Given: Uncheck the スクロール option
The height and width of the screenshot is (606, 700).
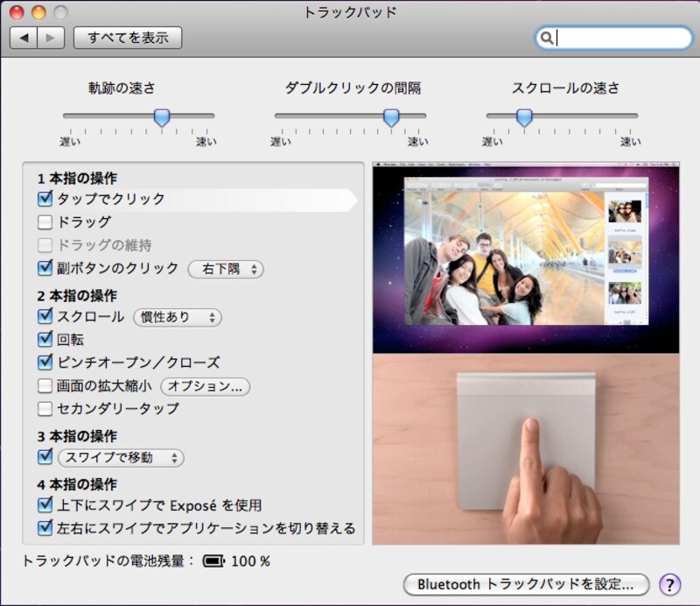Looking at the screenshot, I should (45, 316).
